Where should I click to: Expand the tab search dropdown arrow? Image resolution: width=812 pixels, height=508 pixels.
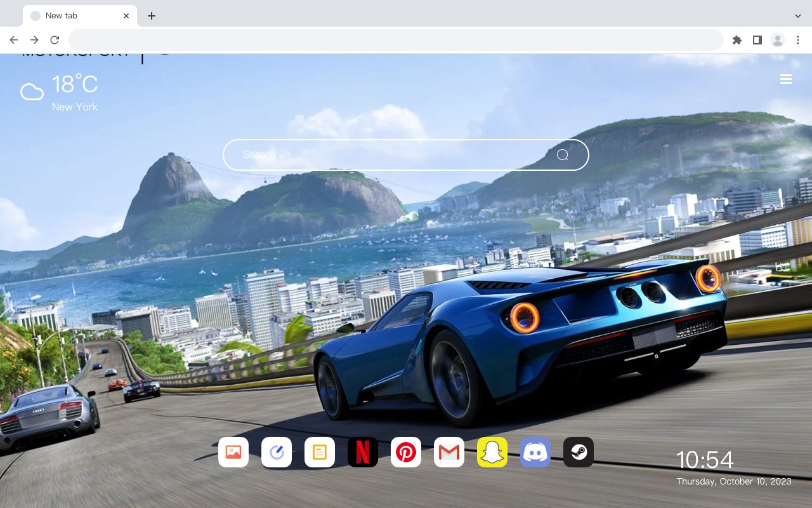(x=798, y=16)
